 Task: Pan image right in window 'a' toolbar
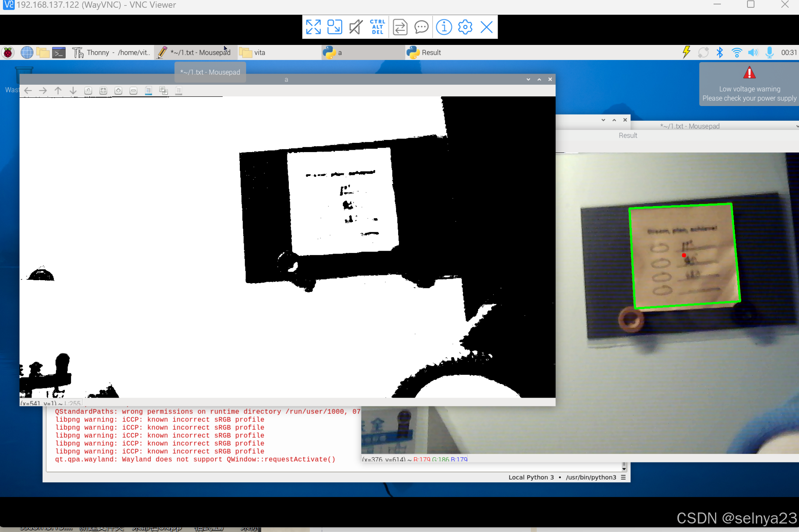[x=43, y=91]
